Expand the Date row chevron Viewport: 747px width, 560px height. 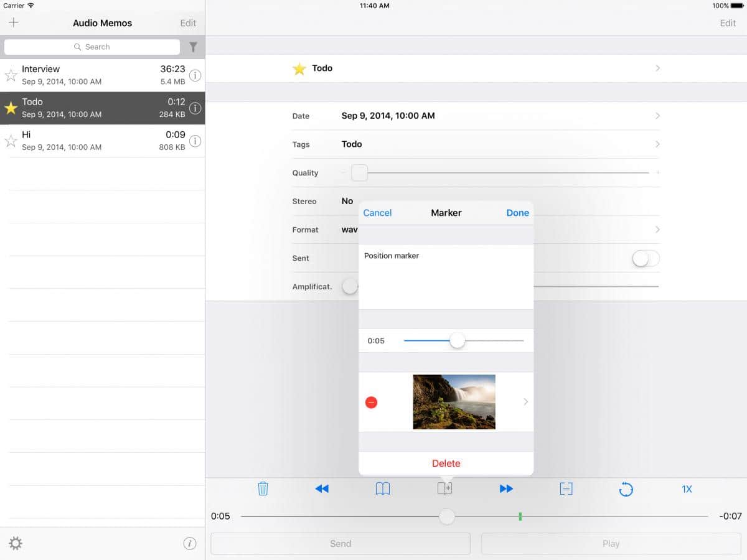pos(657,116)
